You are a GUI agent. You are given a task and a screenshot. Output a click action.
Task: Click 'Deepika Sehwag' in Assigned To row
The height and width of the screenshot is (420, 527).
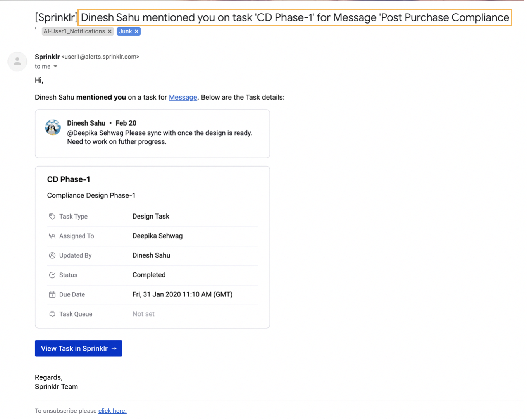pyautogui.click(x=157, y=236)
